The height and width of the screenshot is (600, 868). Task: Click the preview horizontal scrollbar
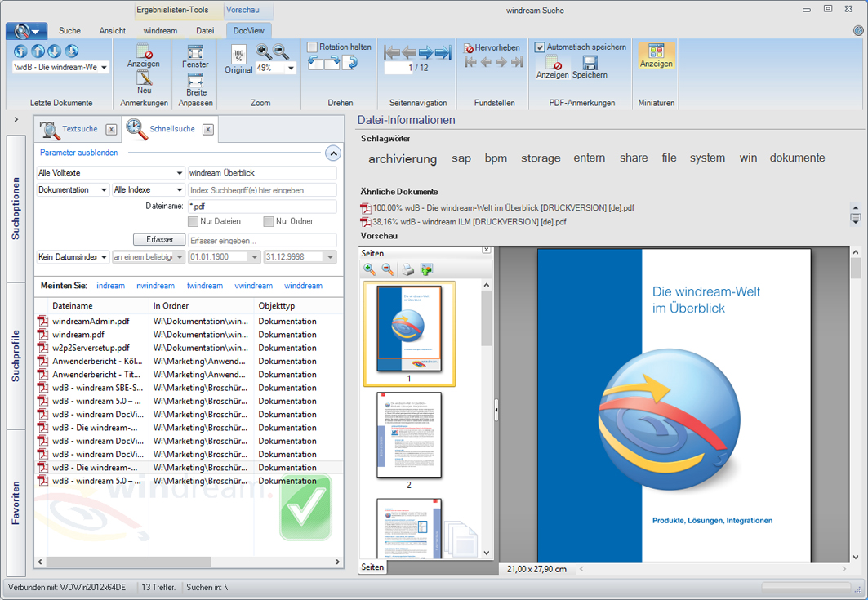pyautogui.click(x=712, y=569)
